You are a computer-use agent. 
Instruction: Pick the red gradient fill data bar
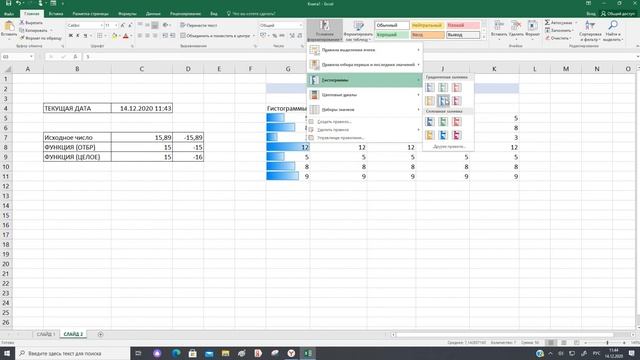[457, 87]
